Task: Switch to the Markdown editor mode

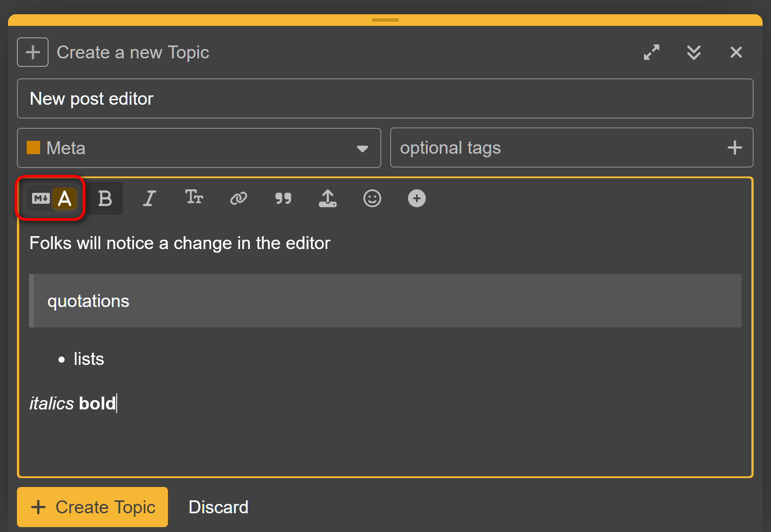Action: (41, 198)
